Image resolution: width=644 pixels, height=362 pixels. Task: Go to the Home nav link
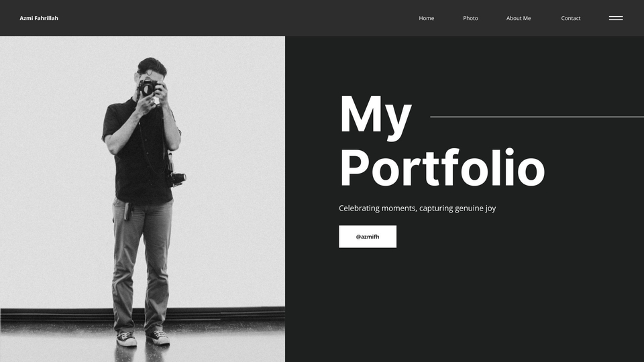click(x=427, y=18)
